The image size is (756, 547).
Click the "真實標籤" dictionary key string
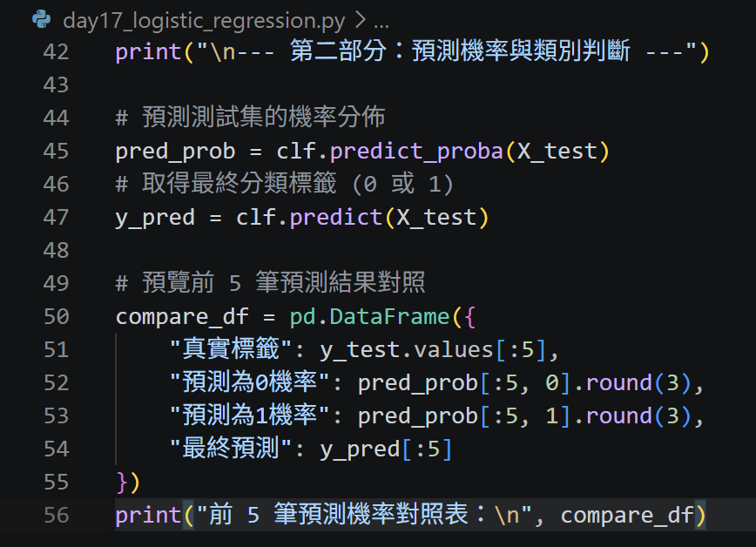(x=231, y=348)
